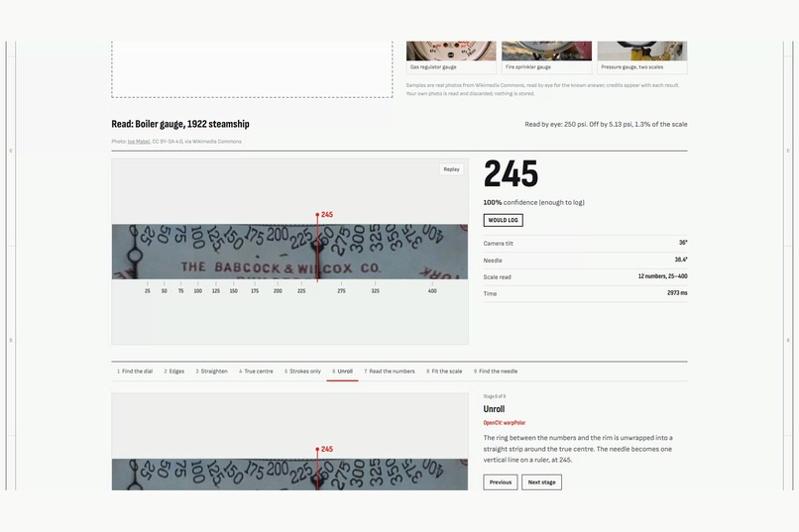Click the dashed photo upload drop area

[252, 69]
